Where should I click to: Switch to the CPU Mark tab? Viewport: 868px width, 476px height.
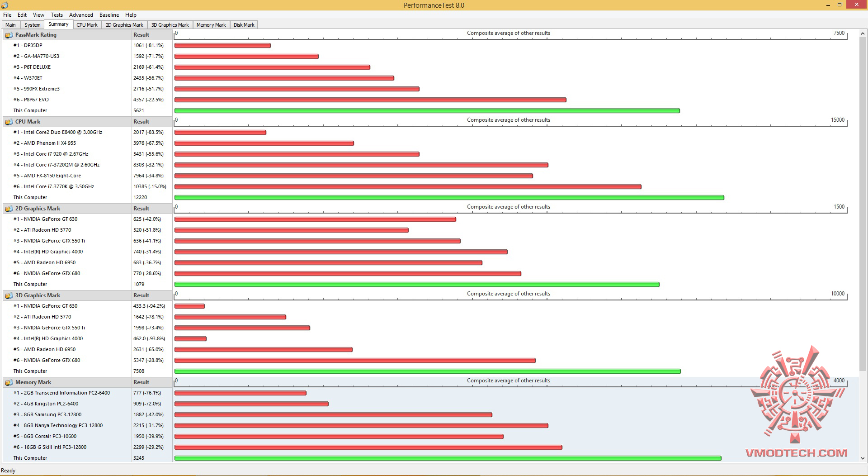[87, 25]
